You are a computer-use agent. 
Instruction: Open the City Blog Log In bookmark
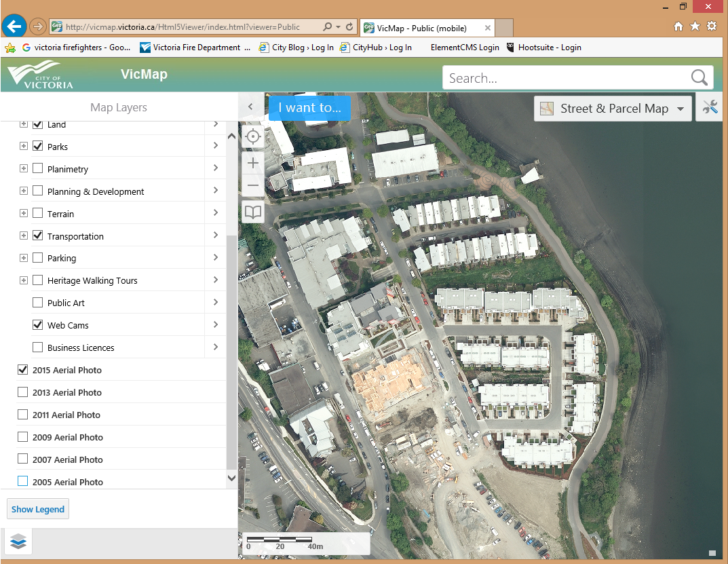click(x=296, y=48)
